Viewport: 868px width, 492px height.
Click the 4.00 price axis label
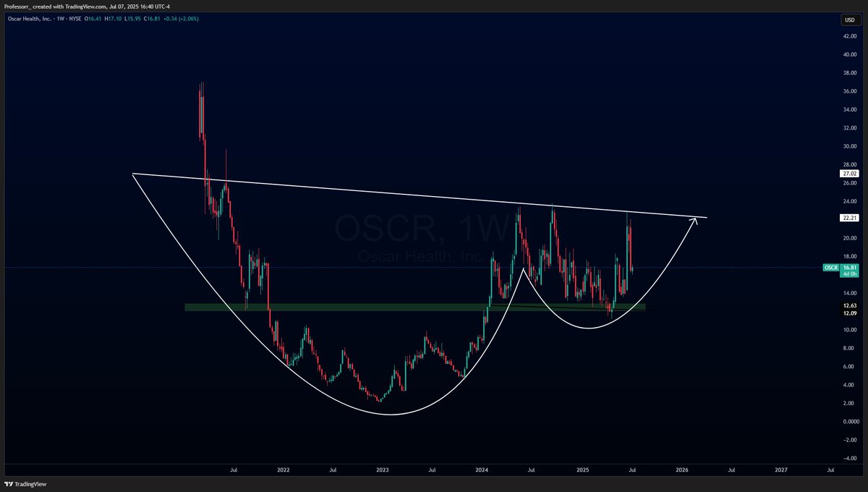(849, 385)
